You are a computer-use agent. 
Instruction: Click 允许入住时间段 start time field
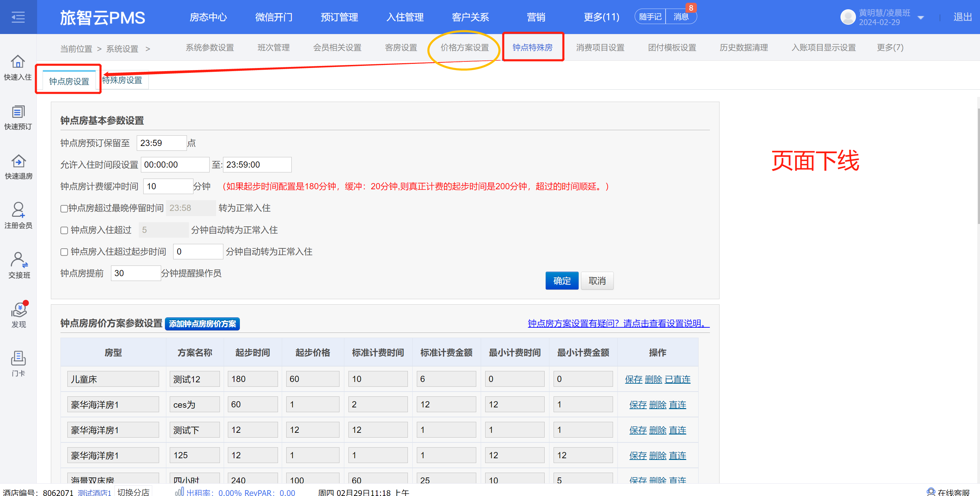pos(175,165)
